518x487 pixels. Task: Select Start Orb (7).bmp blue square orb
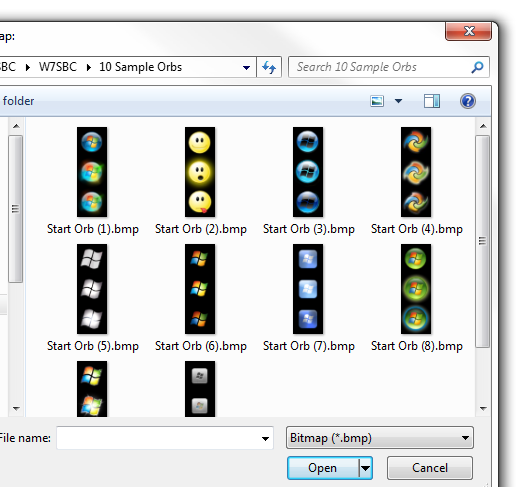(x=308, y=289)
